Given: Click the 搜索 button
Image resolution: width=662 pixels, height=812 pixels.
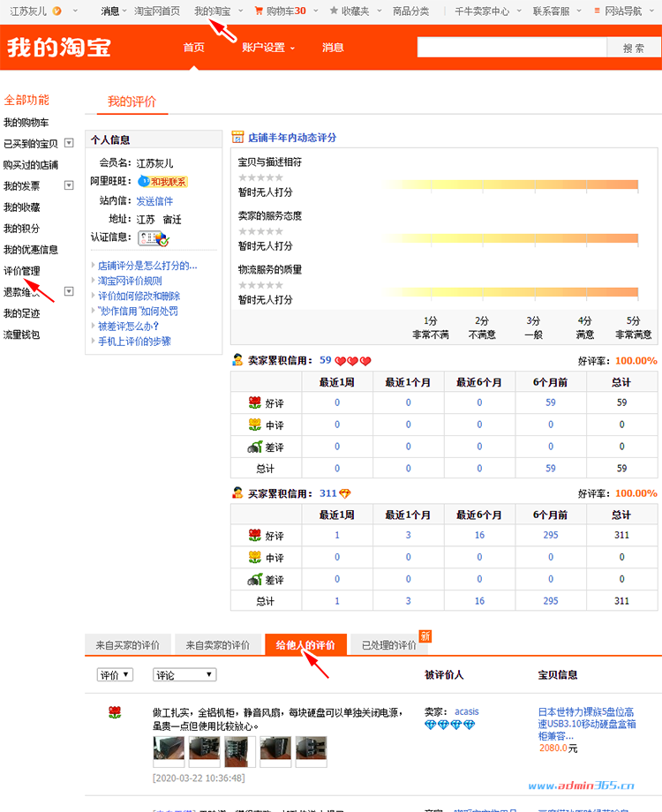Looking at the screenshot, I should (x=634, y=49).
